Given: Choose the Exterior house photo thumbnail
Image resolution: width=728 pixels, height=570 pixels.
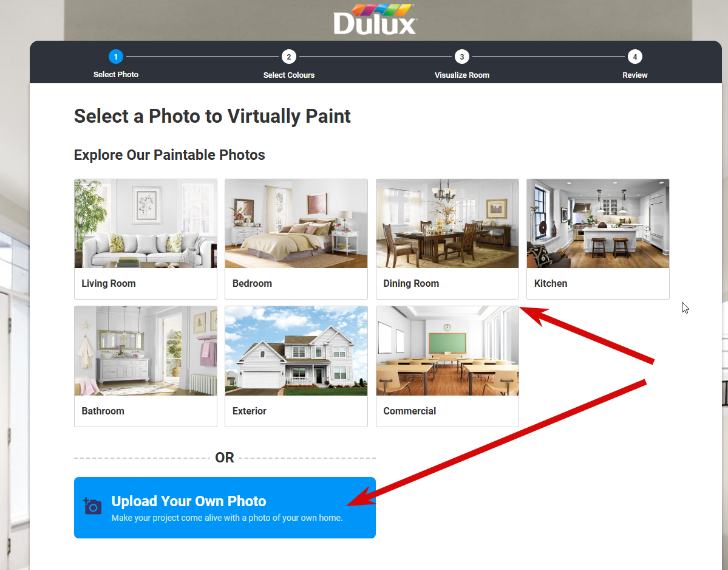Looking at the screenshot, I should 296,351.
